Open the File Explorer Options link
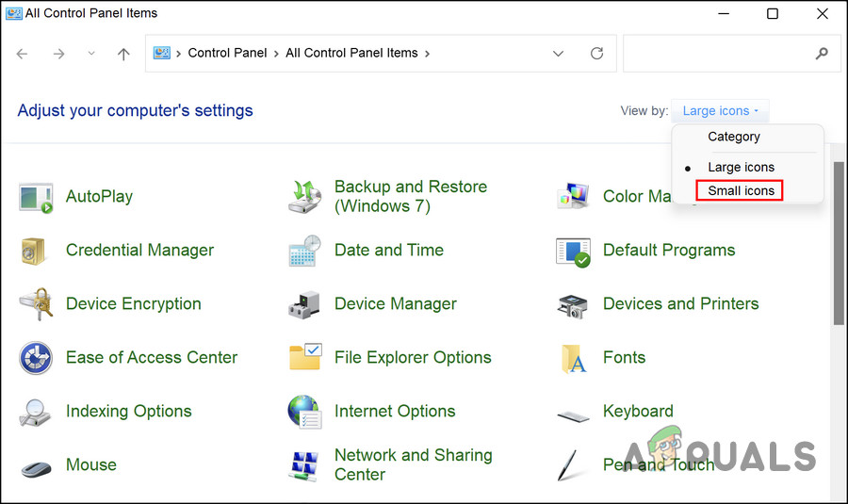848x504 pixels. pyautogui.click(x=413, y=358)
